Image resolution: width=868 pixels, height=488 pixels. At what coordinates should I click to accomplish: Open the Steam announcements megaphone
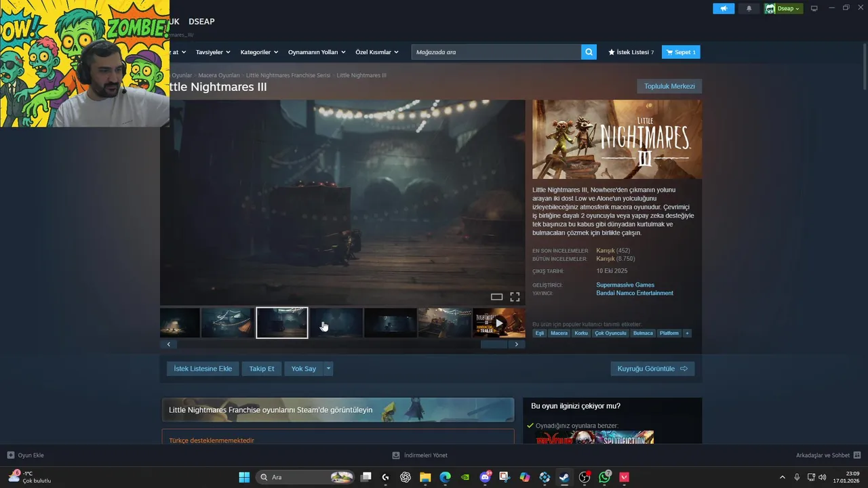coord(724,8)
